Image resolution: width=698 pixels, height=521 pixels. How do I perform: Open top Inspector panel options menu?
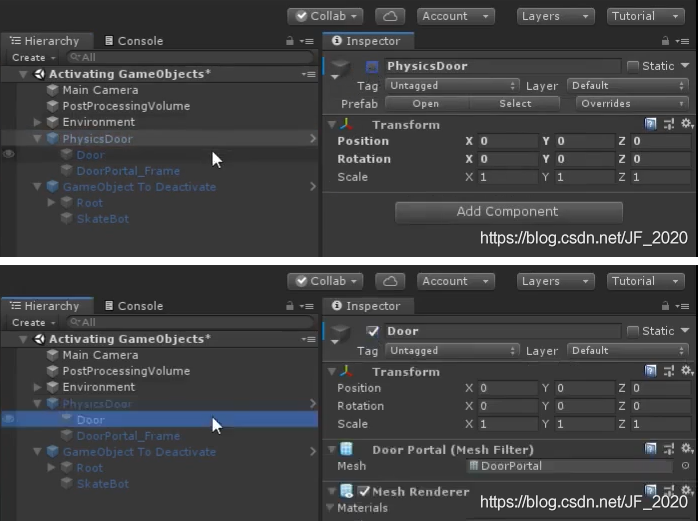coord(682,41)
